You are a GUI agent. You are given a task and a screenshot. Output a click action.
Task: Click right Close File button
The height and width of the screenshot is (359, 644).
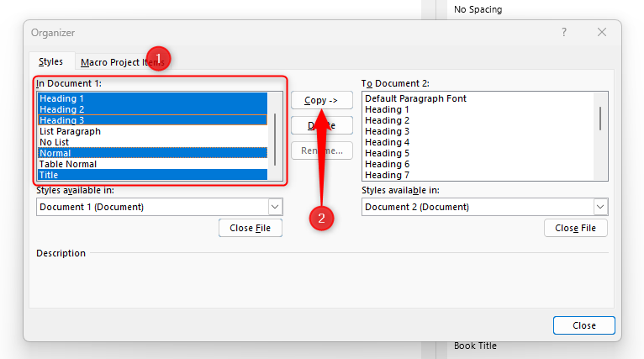click(575, 228)
